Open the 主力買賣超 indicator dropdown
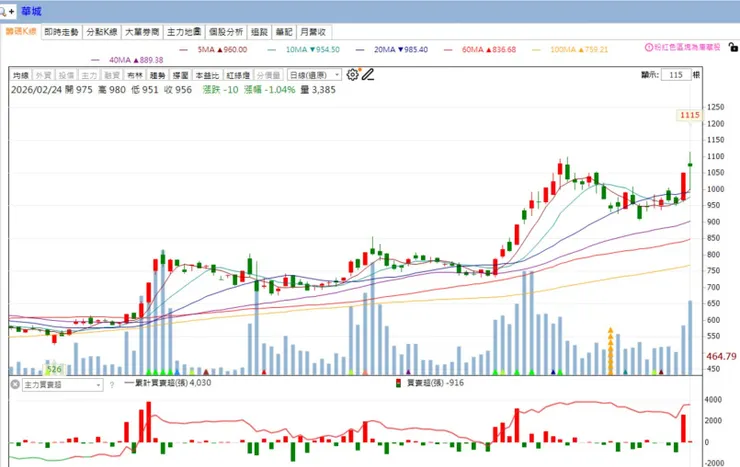The image size is (740, 467). tap(62, 385)
